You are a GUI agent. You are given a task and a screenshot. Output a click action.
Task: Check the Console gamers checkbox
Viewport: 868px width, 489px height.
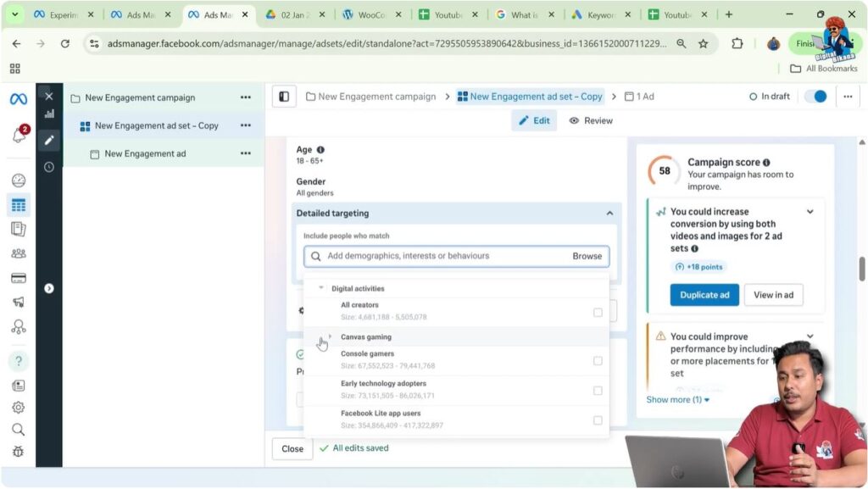[598, 359]
